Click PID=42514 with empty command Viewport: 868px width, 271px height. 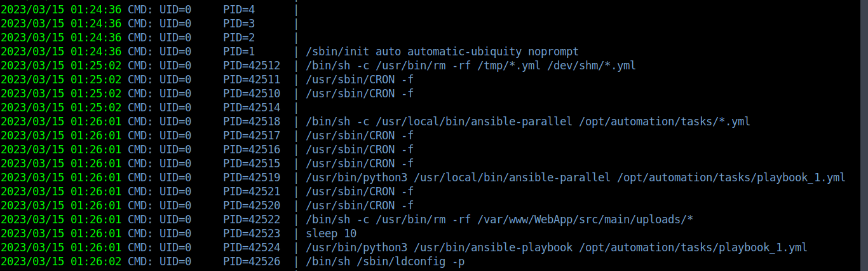click(252, 108)
